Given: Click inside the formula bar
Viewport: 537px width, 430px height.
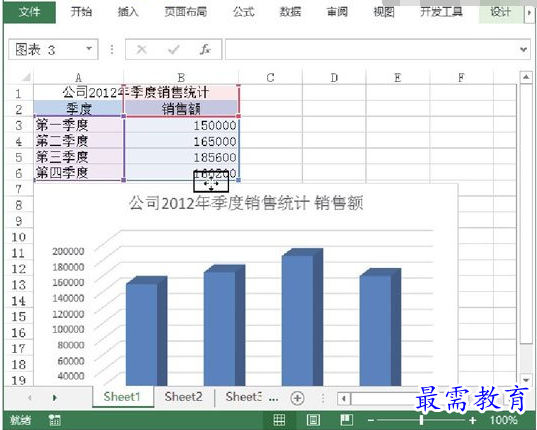Looking at the screenshot, I should [x=372, y=50].
